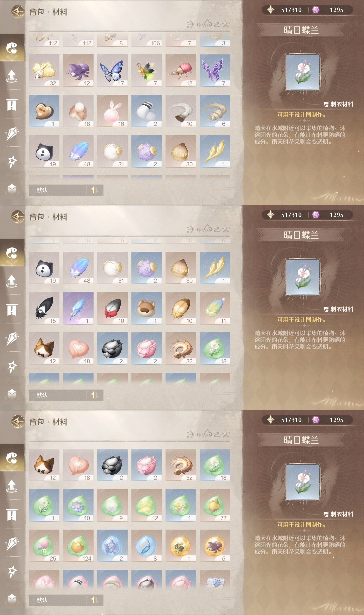
Task: Select the purple horned beetle material
Action: 78,71
